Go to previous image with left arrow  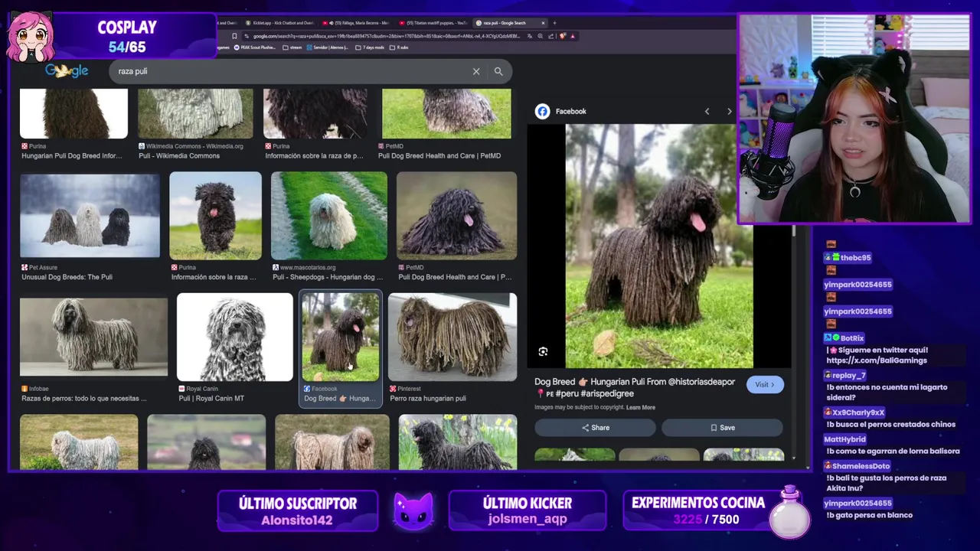(x=707, y=112)
